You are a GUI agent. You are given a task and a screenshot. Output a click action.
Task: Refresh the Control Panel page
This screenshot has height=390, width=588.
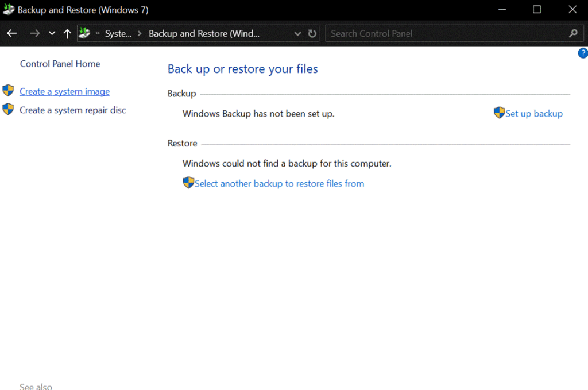click(312, 34)
